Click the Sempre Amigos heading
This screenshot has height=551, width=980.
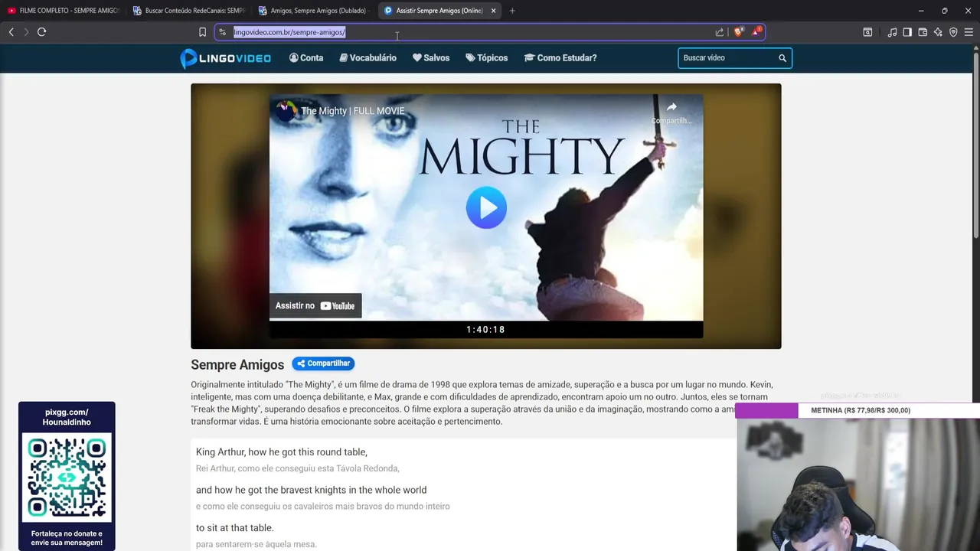click(237, 365)
